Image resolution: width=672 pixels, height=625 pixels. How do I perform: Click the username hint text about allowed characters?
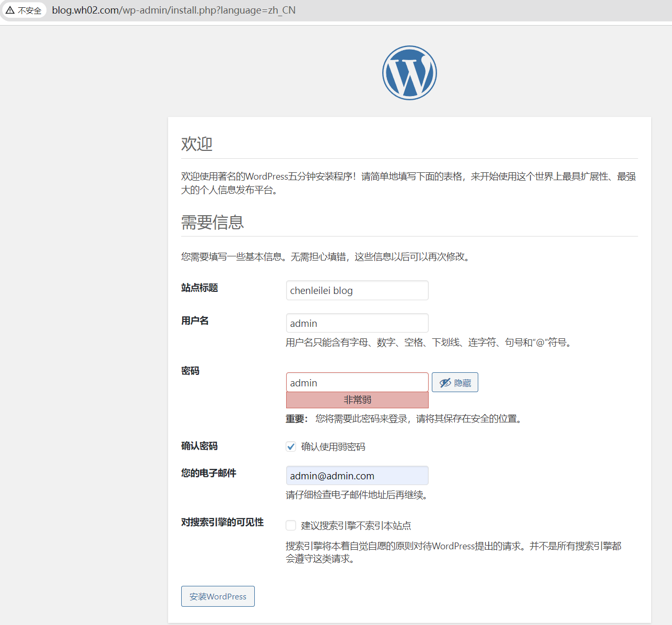[430, 343]
